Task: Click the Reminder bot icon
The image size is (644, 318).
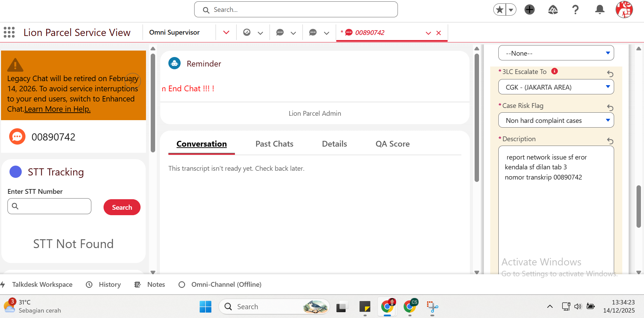Action: (174, 63)
